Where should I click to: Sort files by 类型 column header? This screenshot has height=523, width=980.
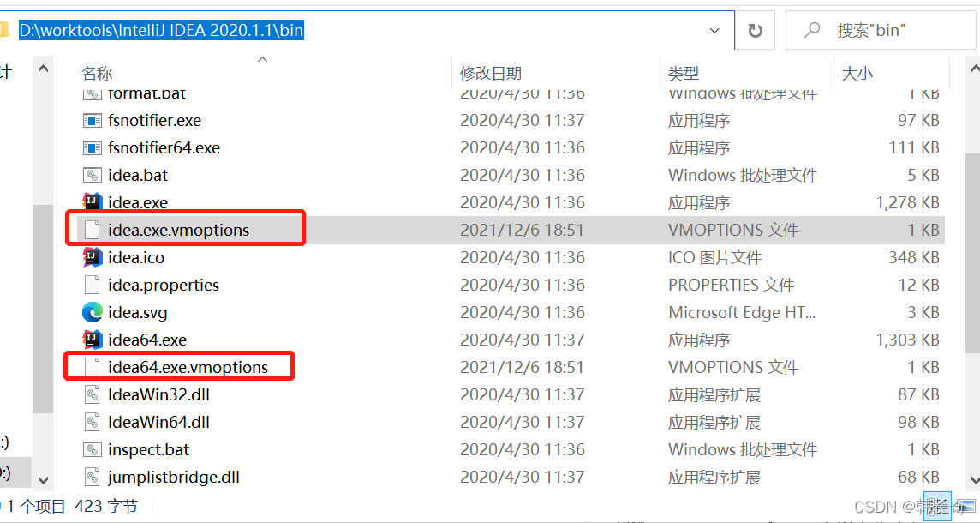(x=683, y=73)
